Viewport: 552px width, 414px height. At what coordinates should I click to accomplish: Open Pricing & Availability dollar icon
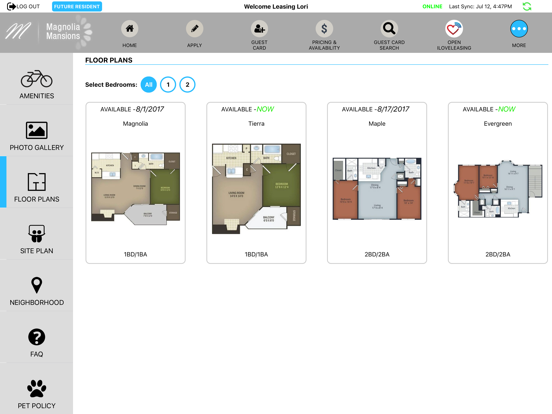tap(324, 29)
